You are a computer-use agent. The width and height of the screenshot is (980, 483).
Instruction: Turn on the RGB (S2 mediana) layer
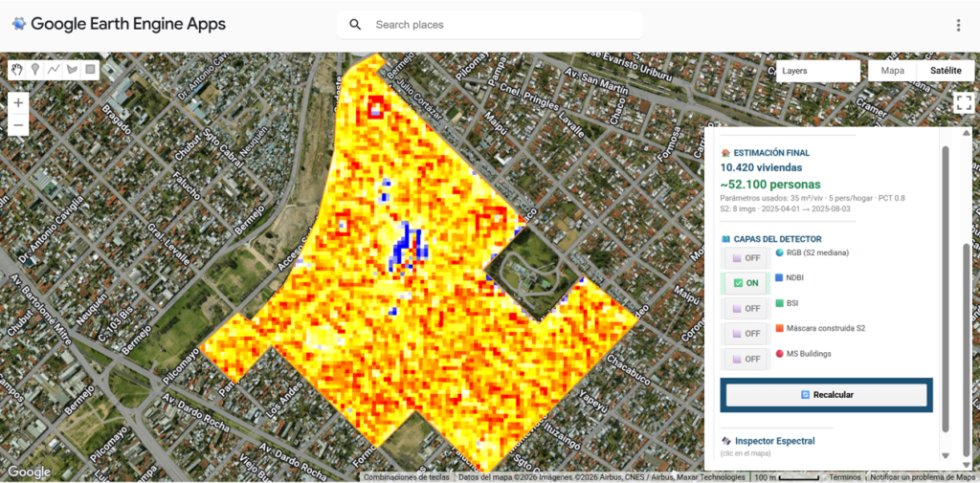[745, 258]
